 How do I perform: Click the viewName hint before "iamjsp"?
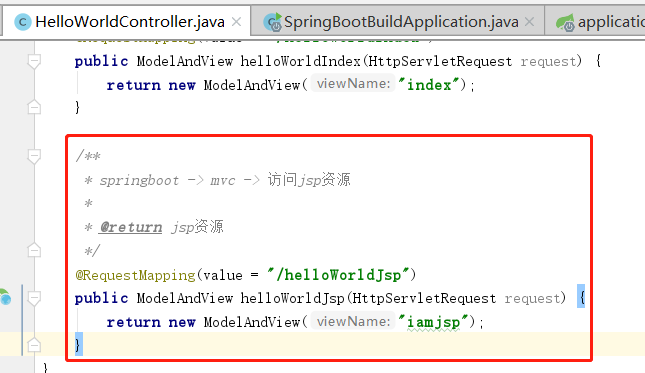pyautogui.click(x=353, y=321)
